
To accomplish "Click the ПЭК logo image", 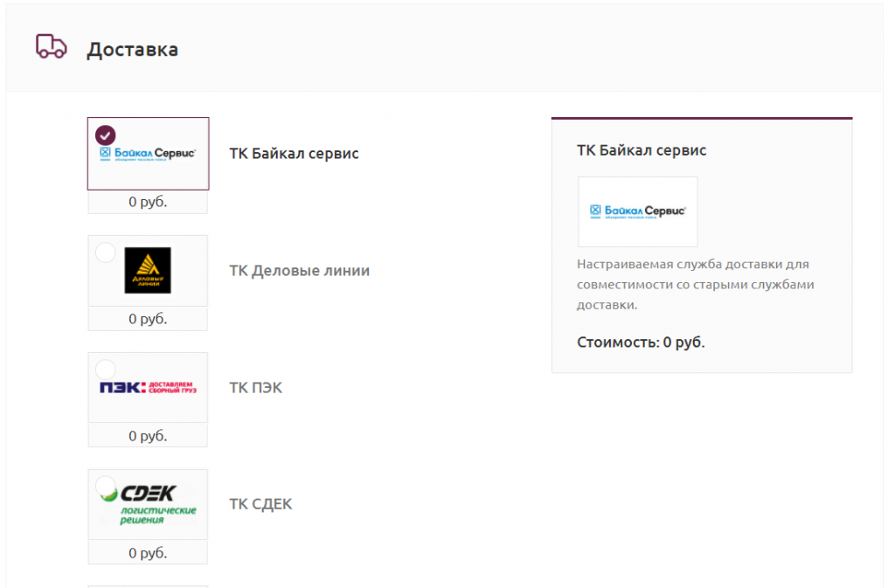I will click(x=148, y=388).
